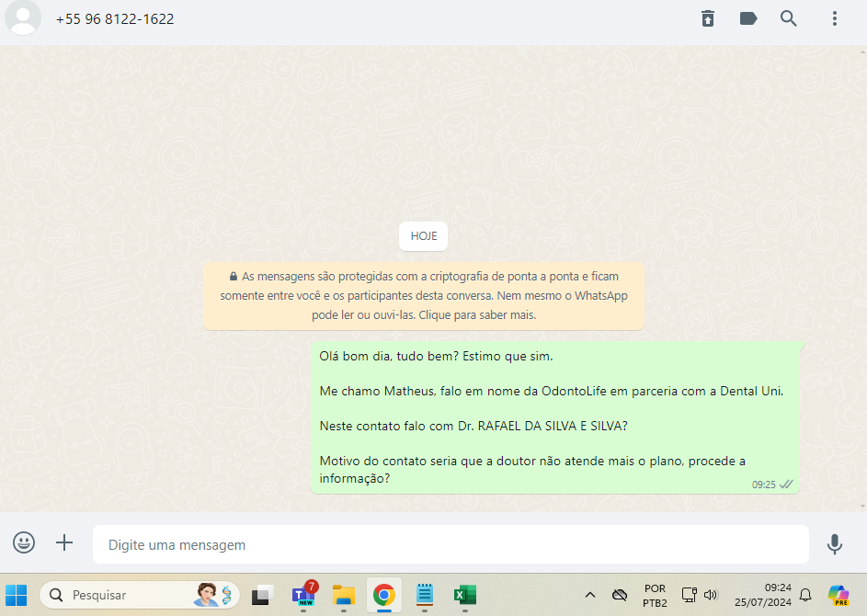Screen dimensions: 867x616
Task: Open Microsoft Teams from taskbar
Action: pos(303,595)
